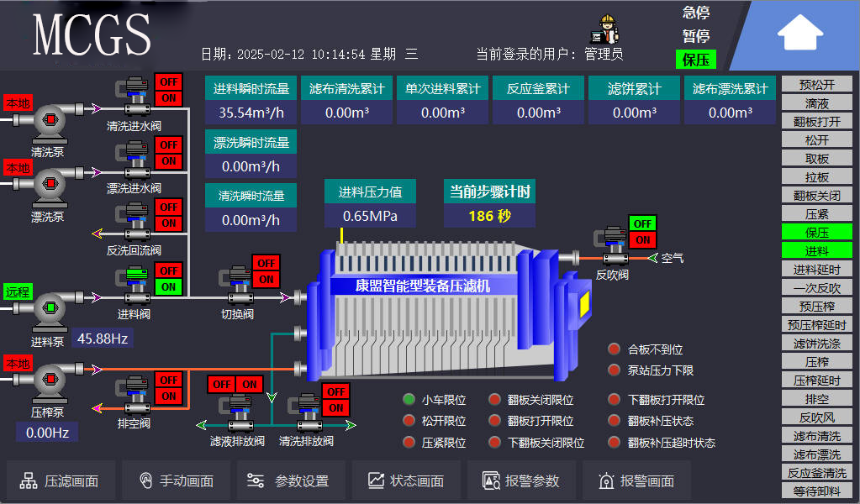The image size is (860, 504).
Task: Turn OFF the 反吹阀 valve
Action: tap(642, 223)
